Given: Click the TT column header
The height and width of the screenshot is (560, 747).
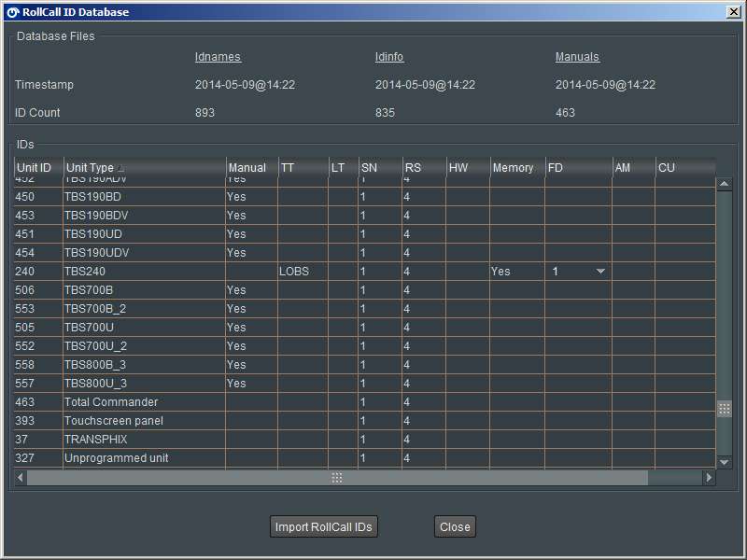Looking at the screenshot, I should pos(303,168).
